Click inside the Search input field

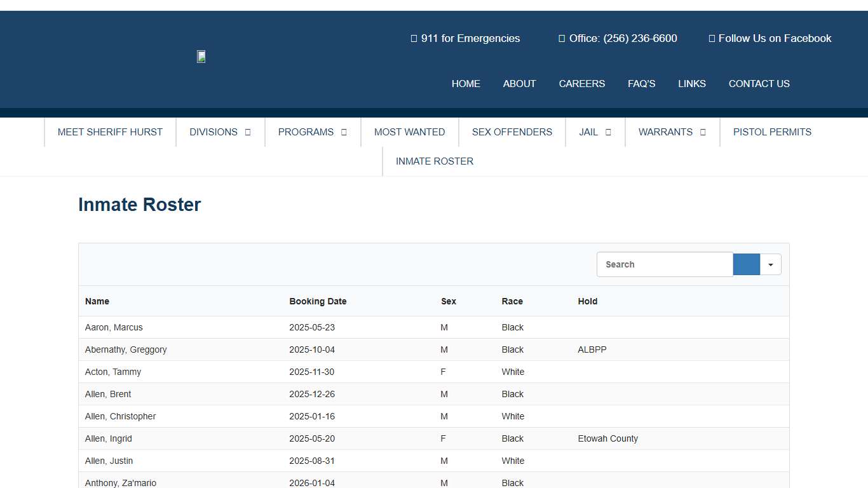664,264
